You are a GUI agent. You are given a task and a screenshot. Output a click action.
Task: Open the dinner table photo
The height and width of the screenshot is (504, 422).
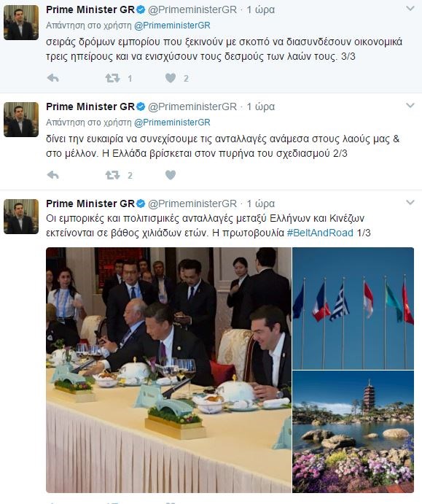coord(168,370)
